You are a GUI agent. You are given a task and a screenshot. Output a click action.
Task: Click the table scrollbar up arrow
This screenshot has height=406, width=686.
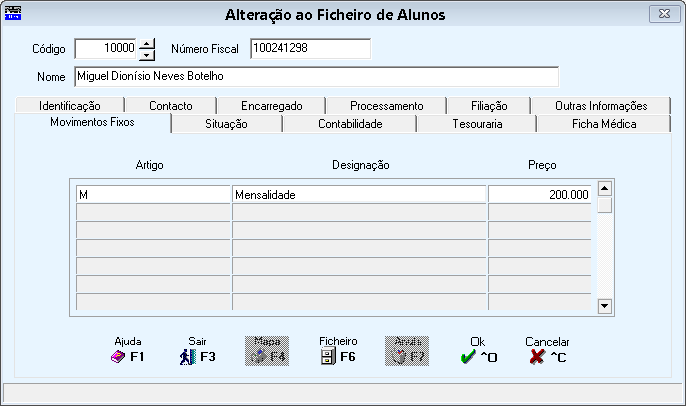pyautogui.click(x=605, y=189)
